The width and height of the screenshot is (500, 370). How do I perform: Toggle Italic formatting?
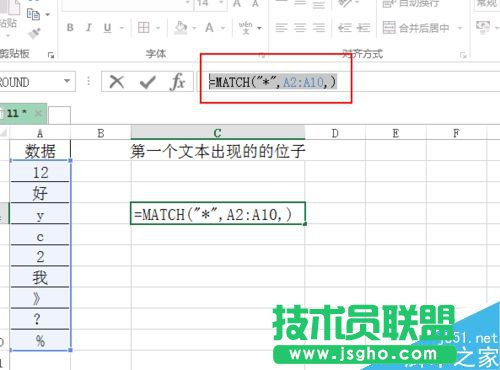tap(89, 28)
